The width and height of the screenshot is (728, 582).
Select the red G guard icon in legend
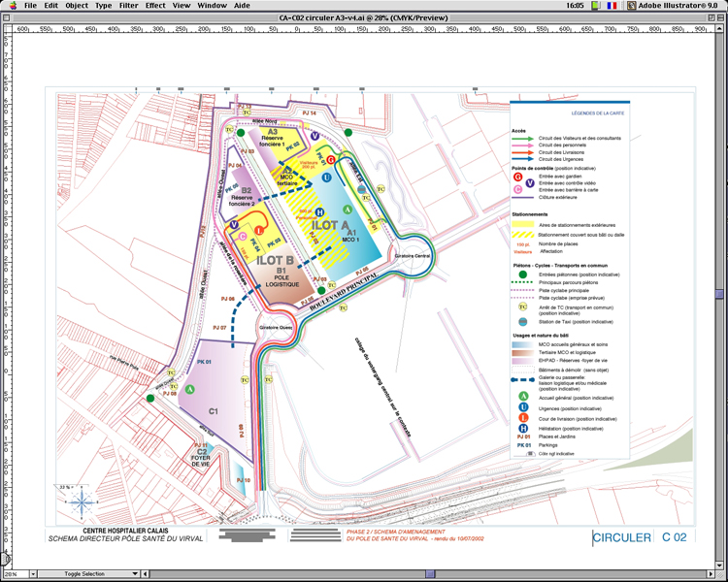(517, 177)
